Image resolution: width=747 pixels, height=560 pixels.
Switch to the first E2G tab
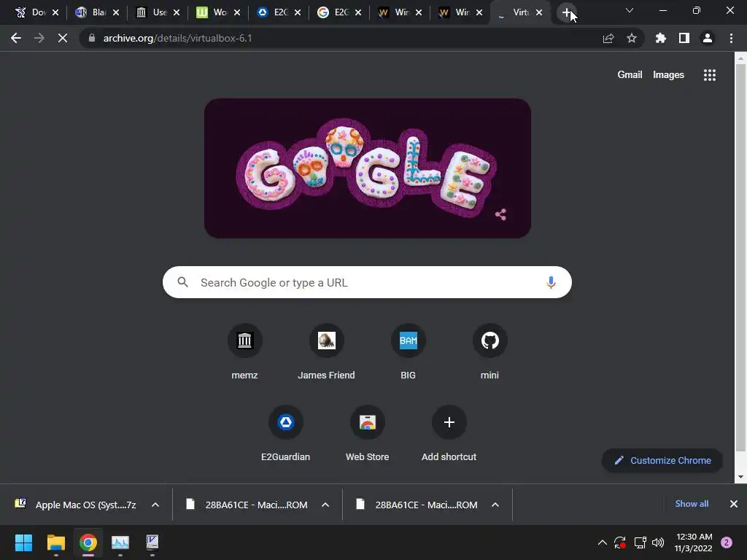coord(277,12)
